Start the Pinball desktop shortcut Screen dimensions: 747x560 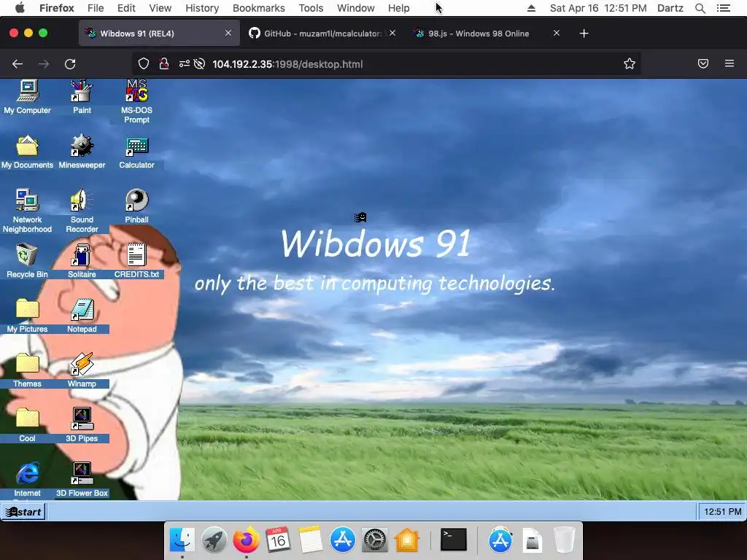136,206
